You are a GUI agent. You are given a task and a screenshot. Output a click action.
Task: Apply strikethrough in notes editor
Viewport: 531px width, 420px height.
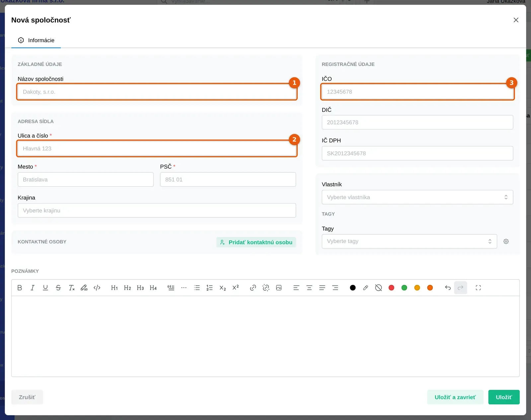[x=58, y=288]
